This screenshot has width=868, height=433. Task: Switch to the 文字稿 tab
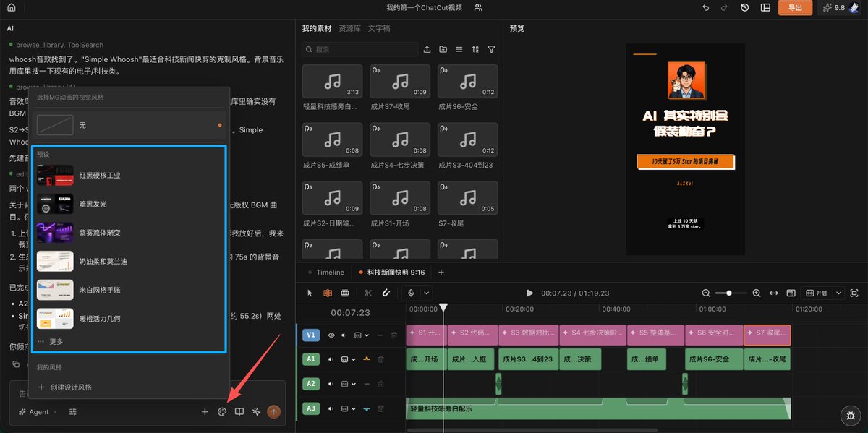pyautogui.click(x=379, y=28)
